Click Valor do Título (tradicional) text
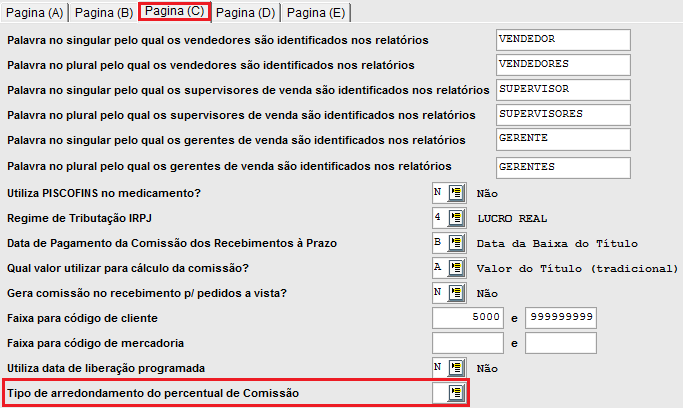This screenshot has height=408, width=683. [577, 269]
